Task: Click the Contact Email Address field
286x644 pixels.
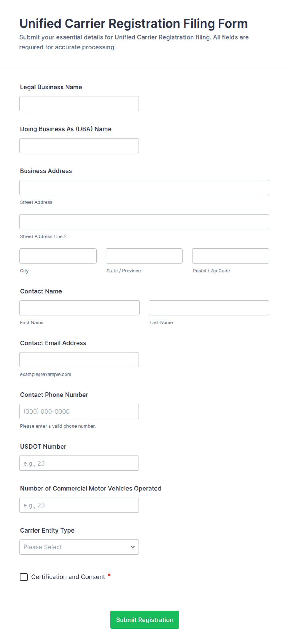Action: pyautogui.click(x=79, y=360)
